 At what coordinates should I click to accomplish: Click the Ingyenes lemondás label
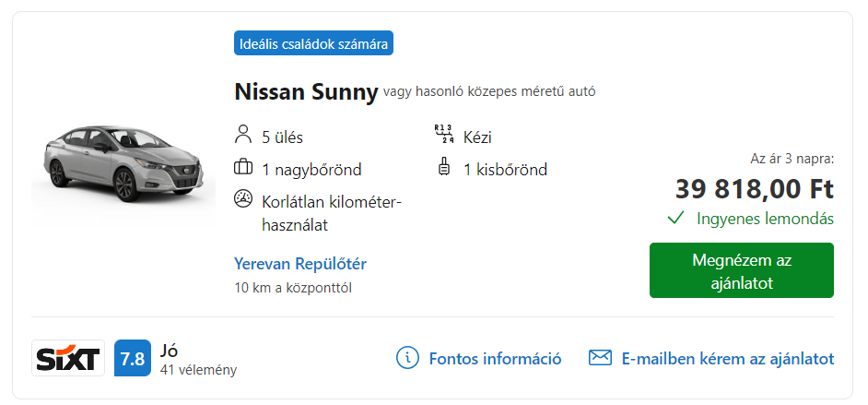(x=765, y=219)
